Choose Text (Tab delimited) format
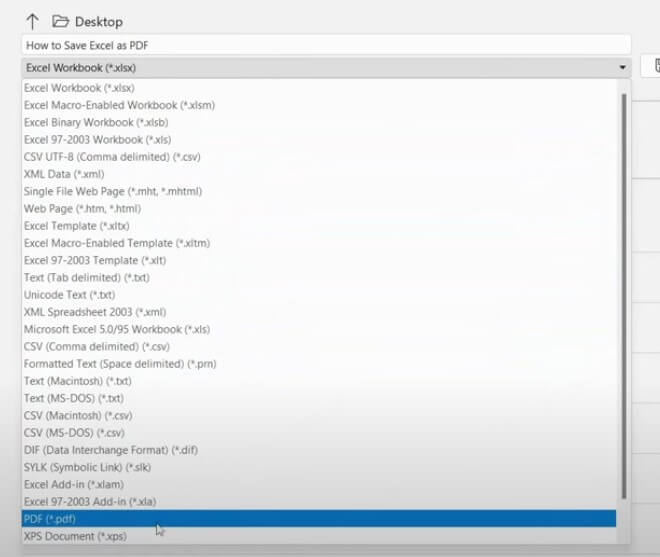The width and height of the screenshot is (660, 557). [319, 278]
